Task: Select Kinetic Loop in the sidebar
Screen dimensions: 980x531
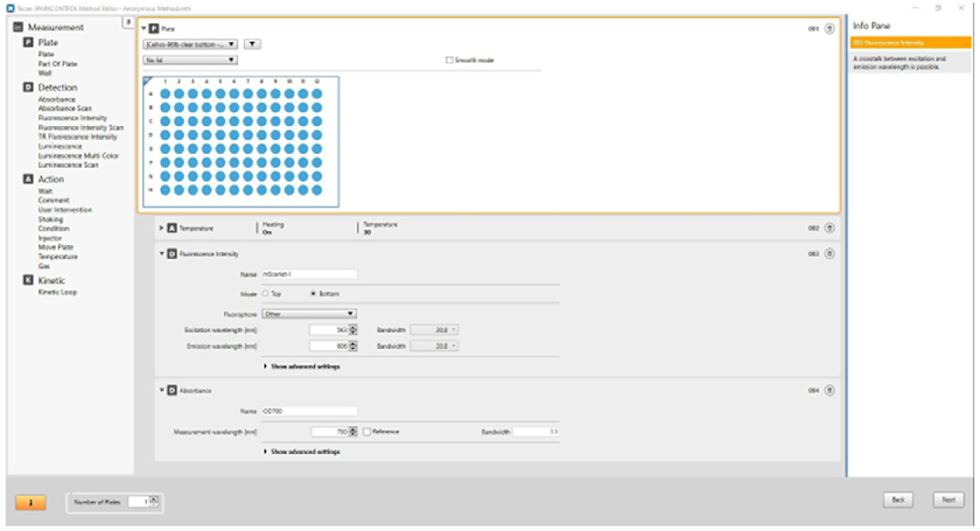Action: coord(57,292)
